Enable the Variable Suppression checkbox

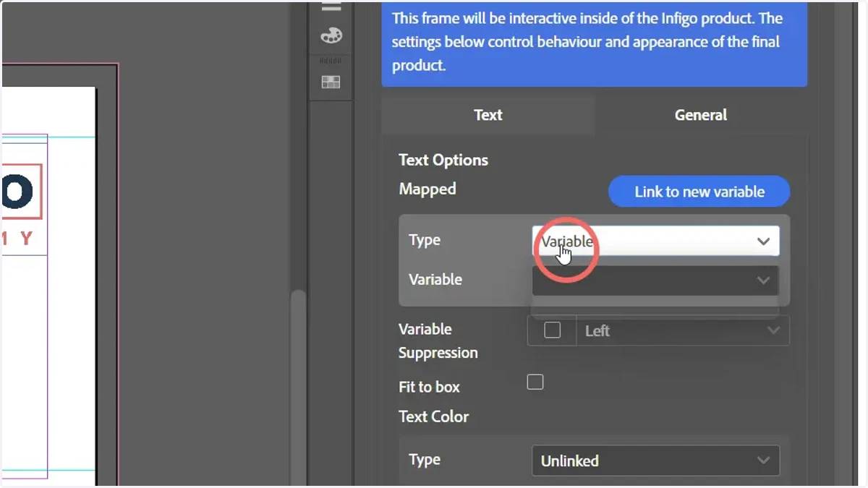tap(553, 330)
